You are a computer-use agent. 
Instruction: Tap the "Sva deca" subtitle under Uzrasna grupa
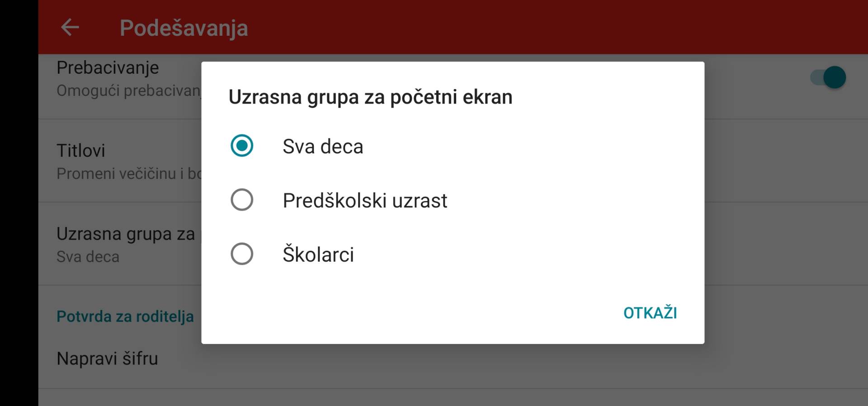(x=89, y=257)
